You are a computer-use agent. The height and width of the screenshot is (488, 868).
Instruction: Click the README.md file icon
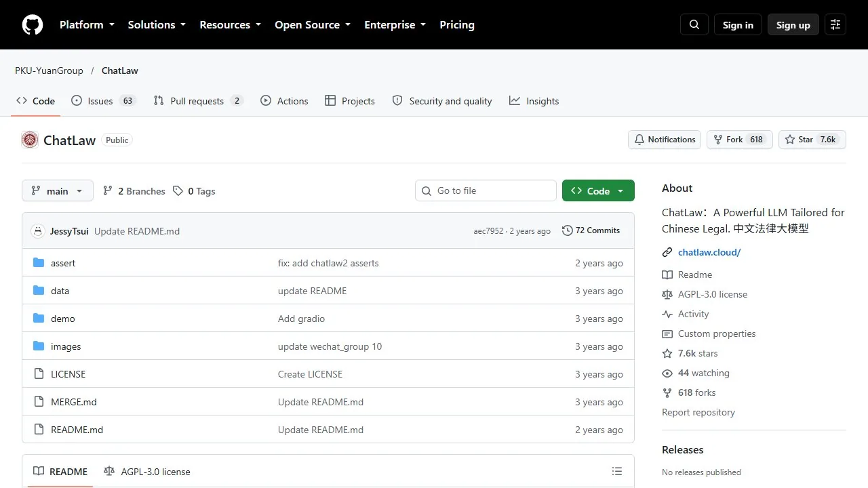[x=39, y=430]
